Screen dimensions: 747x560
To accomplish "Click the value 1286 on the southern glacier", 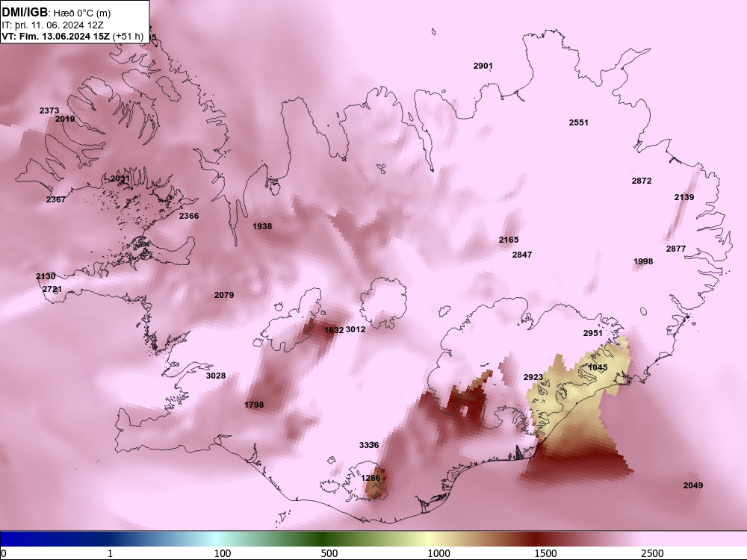I will coord(371,478).
